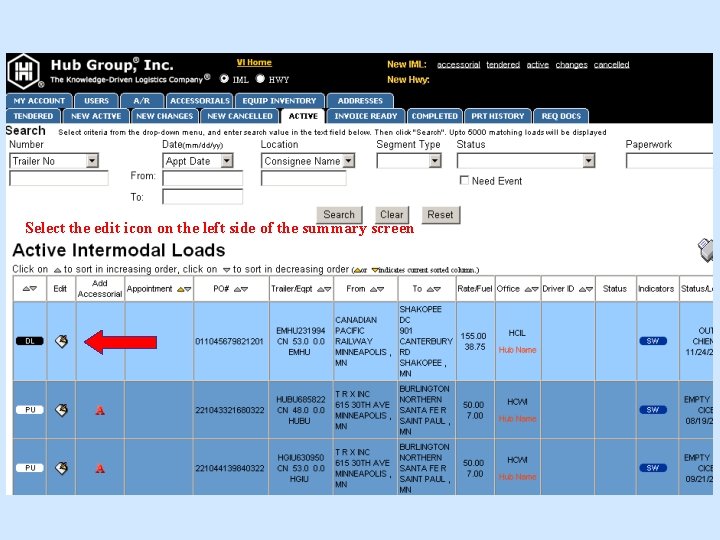The height and width of the screenshot is (540, 720).
Task: Click the Reset button
Action: [440, 214]
